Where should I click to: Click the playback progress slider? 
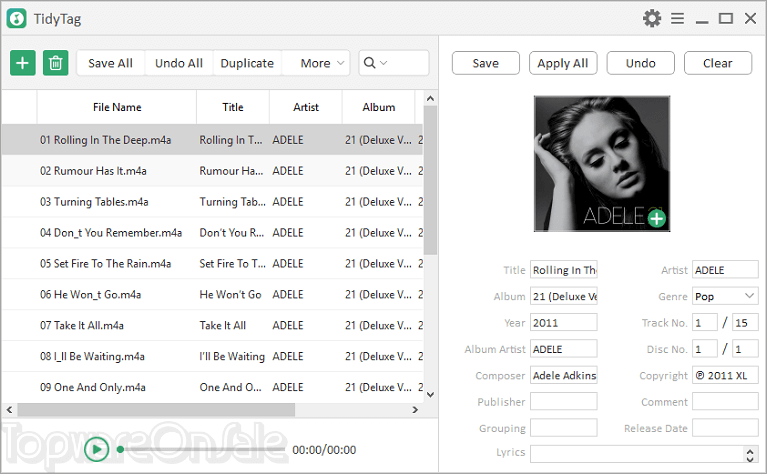[202, 450]
